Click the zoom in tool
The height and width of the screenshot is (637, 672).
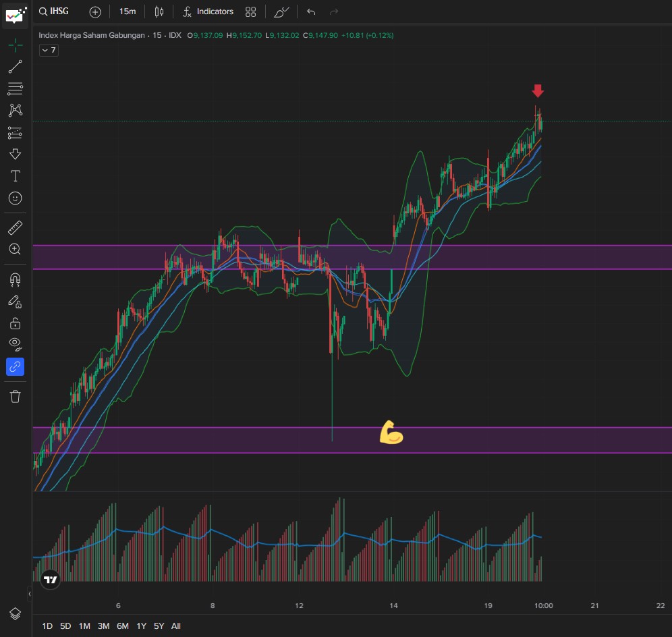point(15,250)
